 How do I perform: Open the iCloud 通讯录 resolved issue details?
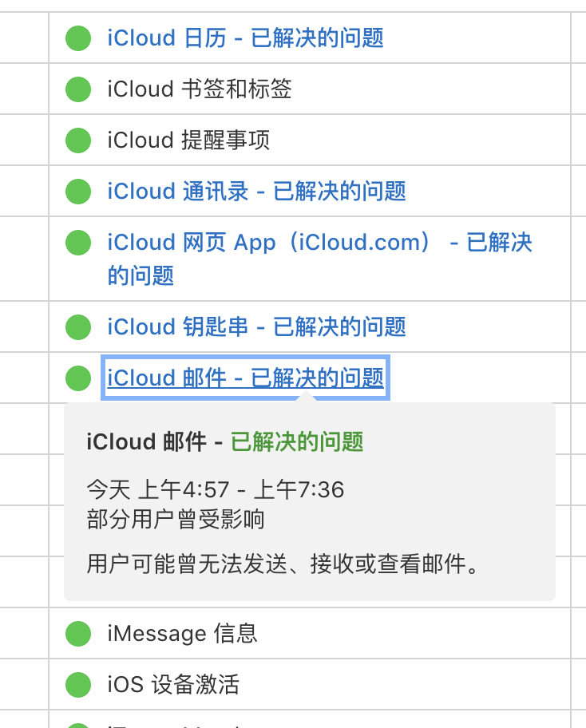tap(256, 191)
